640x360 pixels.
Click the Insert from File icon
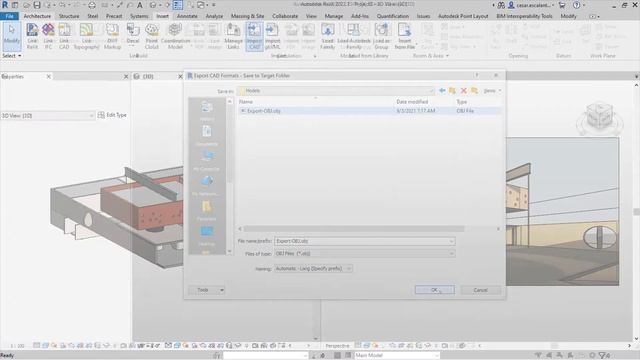click(x=404, y=36)
